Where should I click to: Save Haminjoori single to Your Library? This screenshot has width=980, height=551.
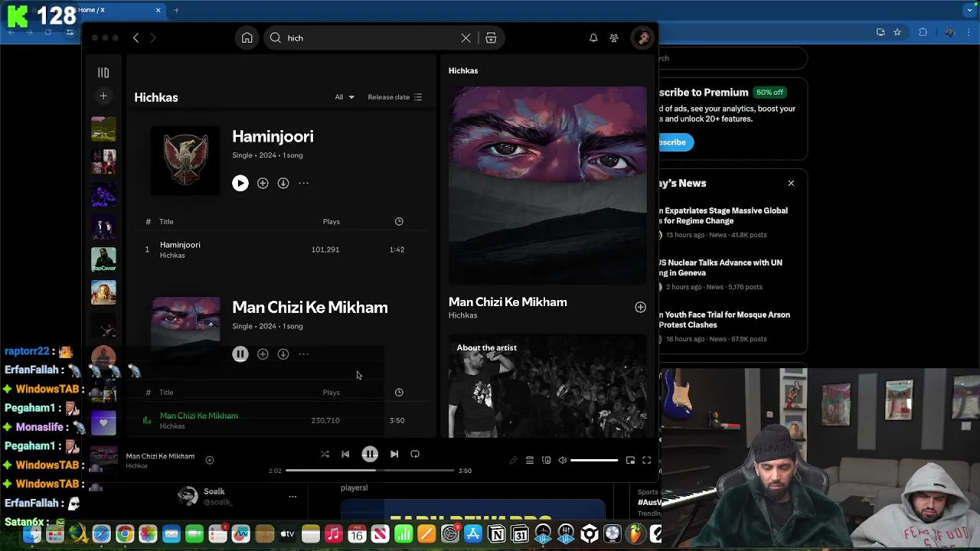tap(263, 183)
